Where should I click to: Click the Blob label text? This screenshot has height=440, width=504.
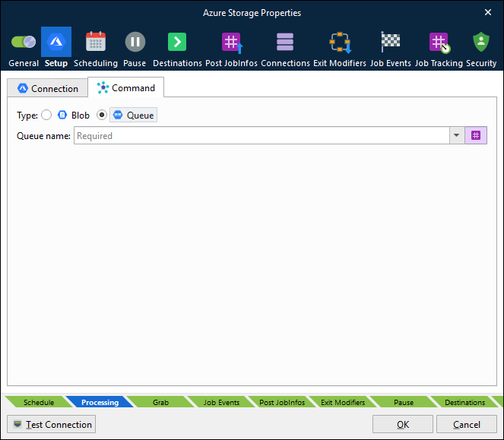81,116
